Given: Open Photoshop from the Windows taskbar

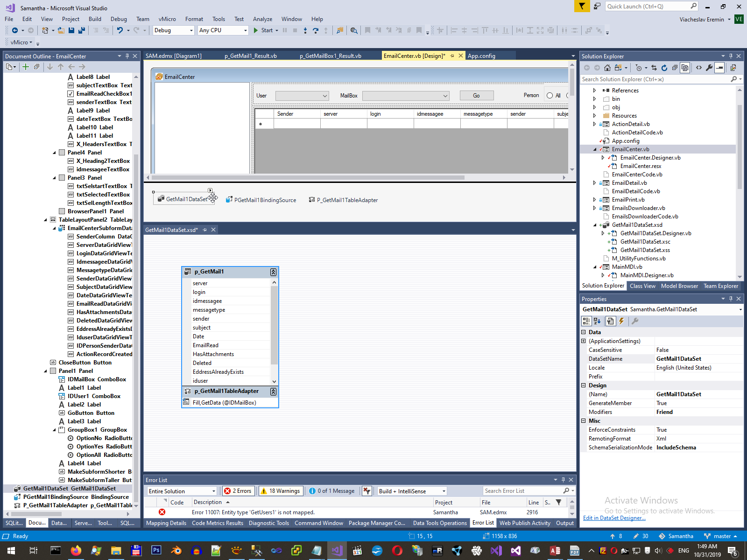Looking at the screenshot, I should coord(156,551).
